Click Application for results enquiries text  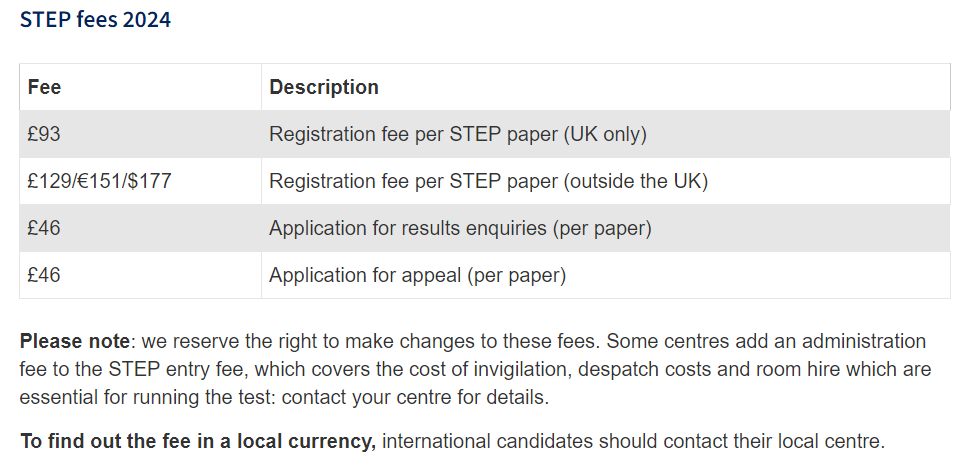[x=460, y=228]
